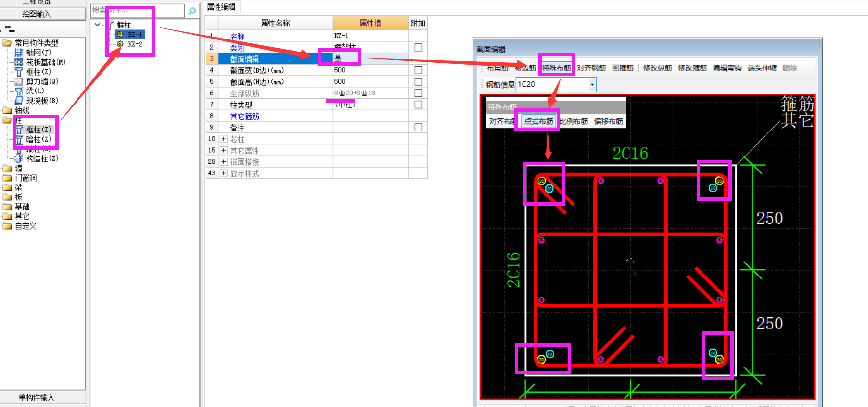Click the 属性值 column header
This screenshot has width=868, height=407.
370,23
